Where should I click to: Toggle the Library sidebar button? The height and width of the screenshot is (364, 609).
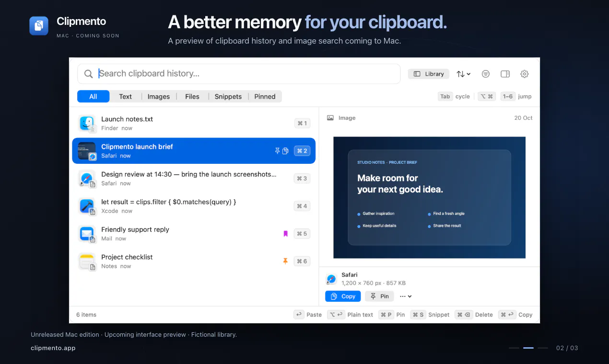(x=429, y=74)
